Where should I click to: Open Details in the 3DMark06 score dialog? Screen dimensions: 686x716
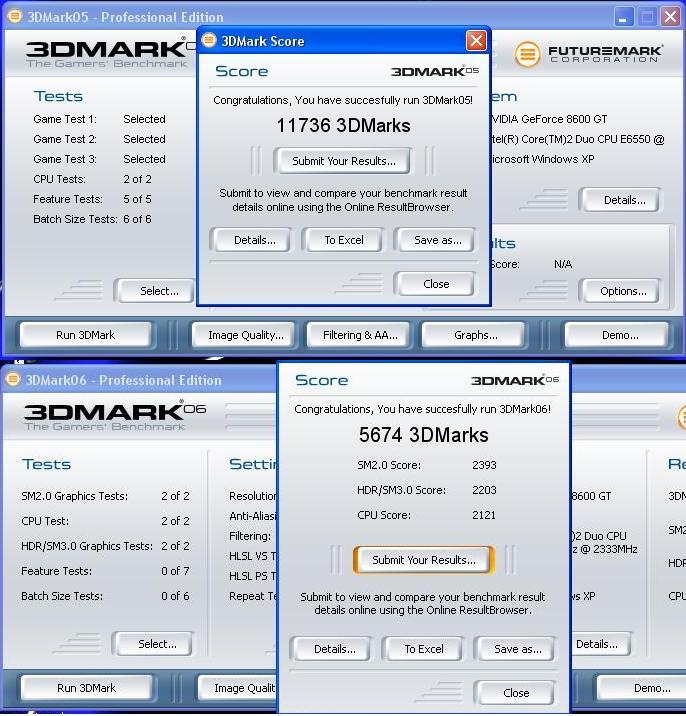click(334, 649)
